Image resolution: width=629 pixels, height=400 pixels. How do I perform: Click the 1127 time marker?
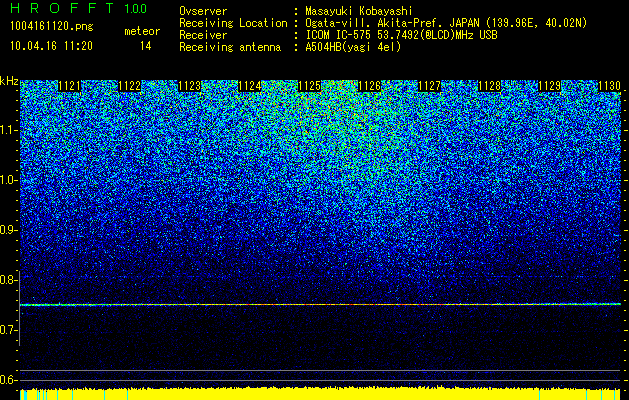[429, 86]
